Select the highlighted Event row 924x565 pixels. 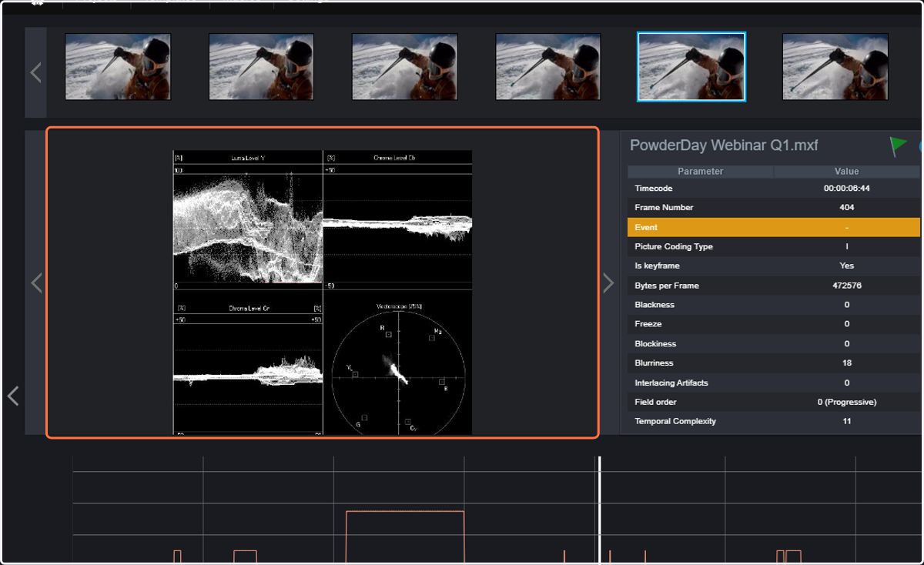pyautogui.click(x=774, y=227)
